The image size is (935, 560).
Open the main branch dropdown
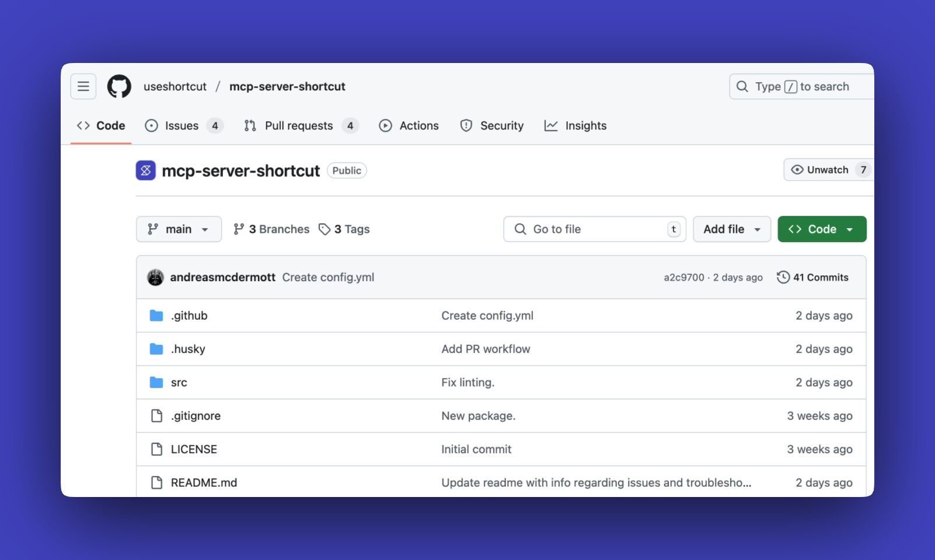179,229
